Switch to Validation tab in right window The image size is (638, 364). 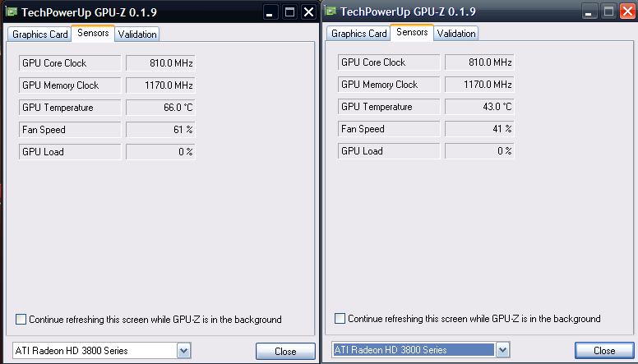pyautogui.click(x=456, y=34)
